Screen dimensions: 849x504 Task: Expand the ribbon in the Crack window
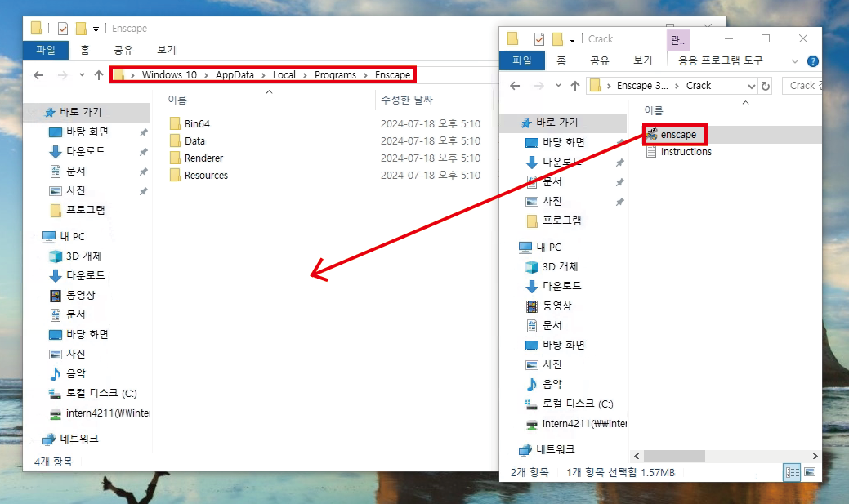[795, 61]
